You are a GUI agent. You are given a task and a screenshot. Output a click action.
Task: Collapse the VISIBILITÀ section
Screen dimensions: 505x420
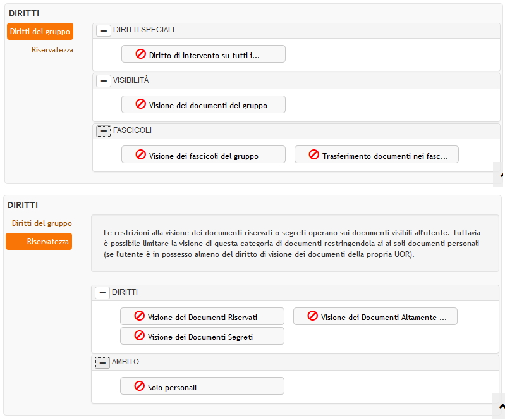click(x=104, y=81)
